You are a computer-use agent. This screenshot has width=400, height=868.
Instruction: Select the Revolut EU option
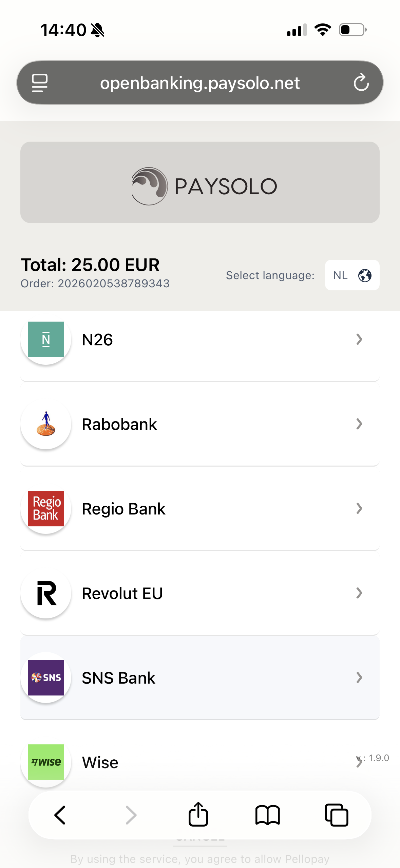(x=122, y=593)
